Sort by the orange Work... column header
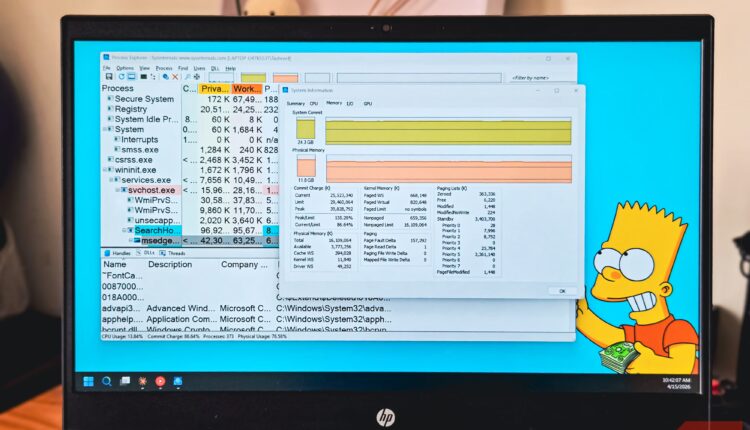Viewport: 750px width, 430px height. click(247, 89)
